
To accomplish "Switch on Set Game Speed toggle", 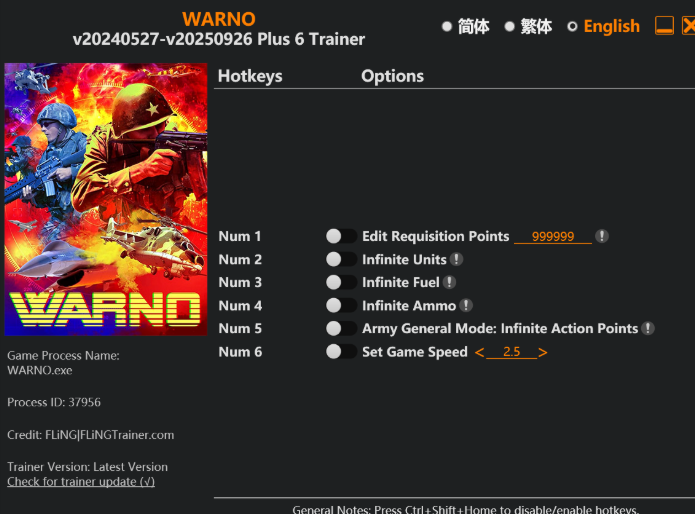I will (x=341, y=352).
